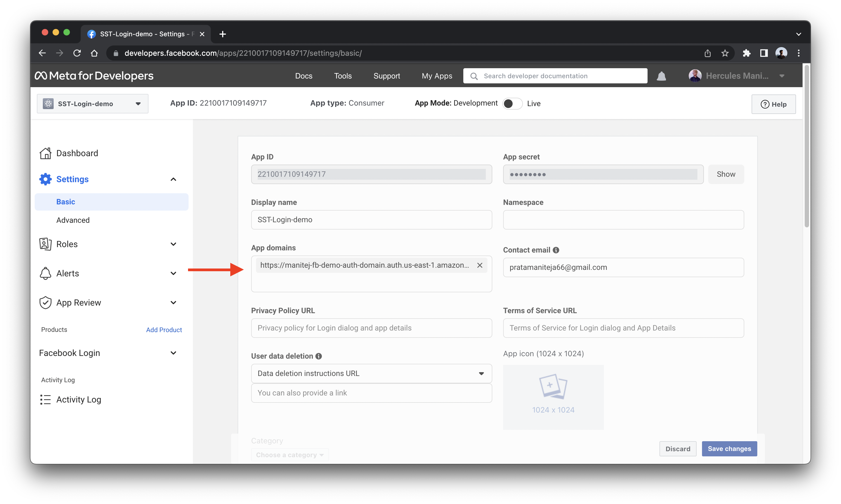Screen dimensions: 841x504
Task: Click the 'You can also provide a link' field
Action: pyautogui.click(x=371, y=393)
